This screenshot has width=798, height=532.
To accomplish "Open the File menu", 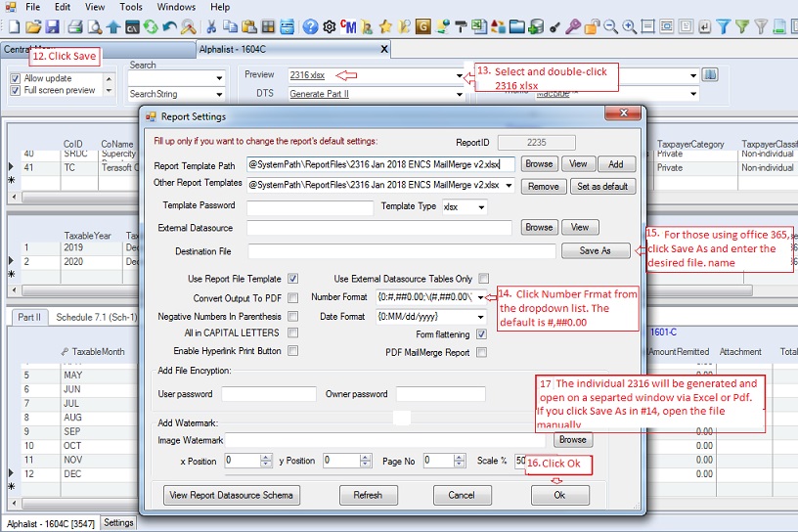I will [32, 7].
